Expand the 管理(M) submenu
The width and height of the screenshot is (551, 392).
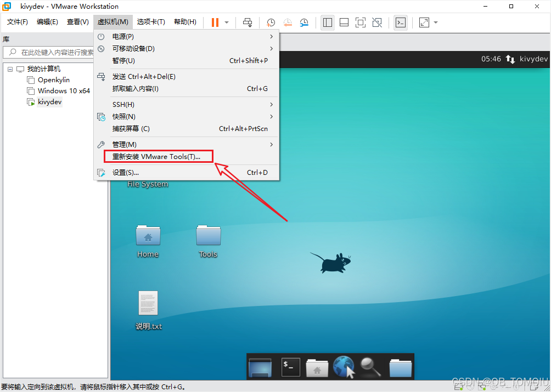187,145
